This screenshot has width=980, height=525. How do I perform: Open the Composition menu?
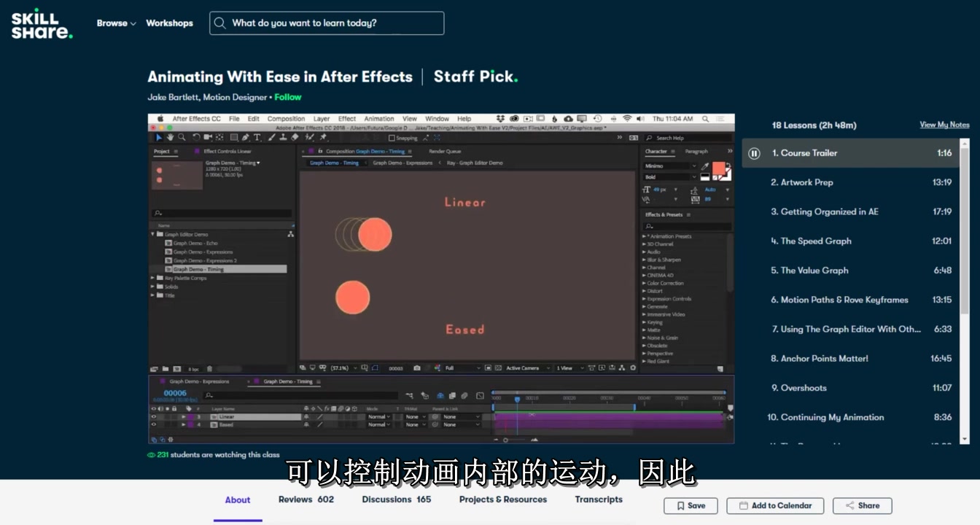click(286, 119)
